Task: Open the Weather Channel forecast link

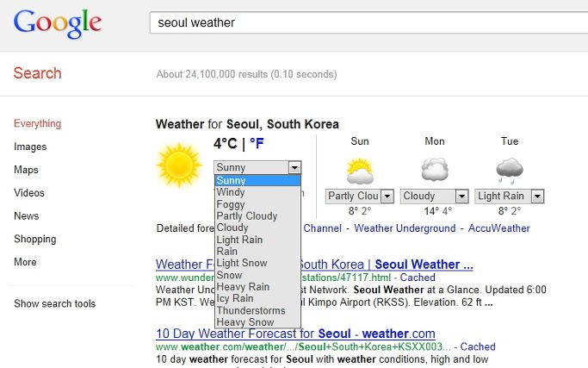Action: tap(322, 228)
